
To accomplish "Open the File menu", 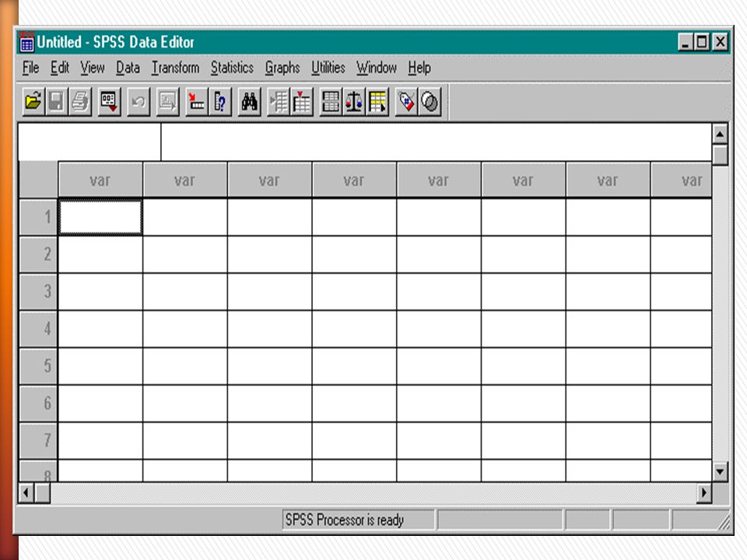I will coord(30,68).
